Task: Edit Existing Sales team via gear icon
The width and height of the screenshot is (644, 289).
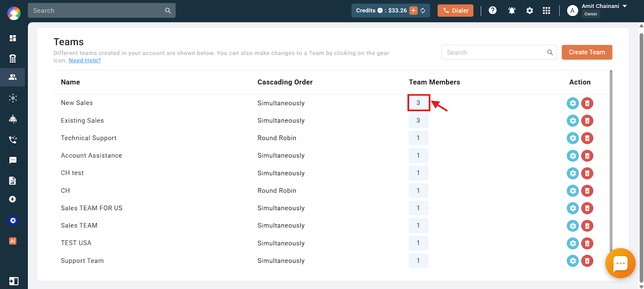Action: click(x=573, y=121)
